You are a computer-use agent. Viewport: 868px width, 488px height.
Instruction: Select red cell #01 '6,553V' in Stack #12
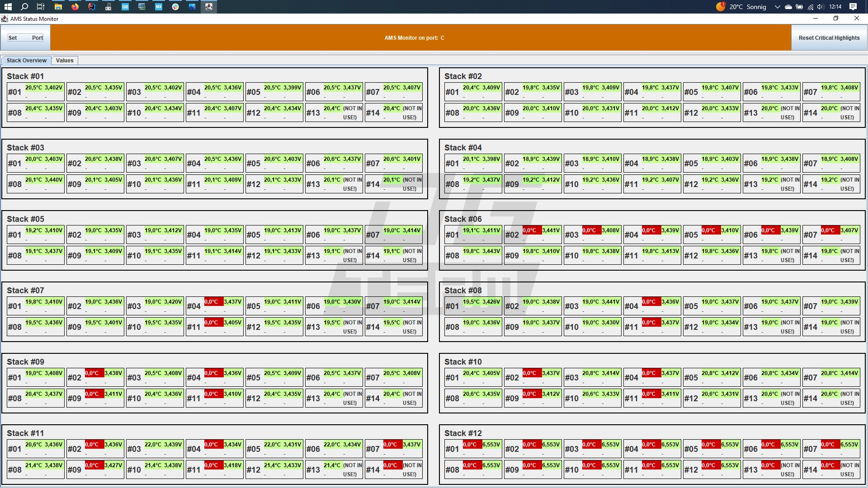tap(473, 449)
